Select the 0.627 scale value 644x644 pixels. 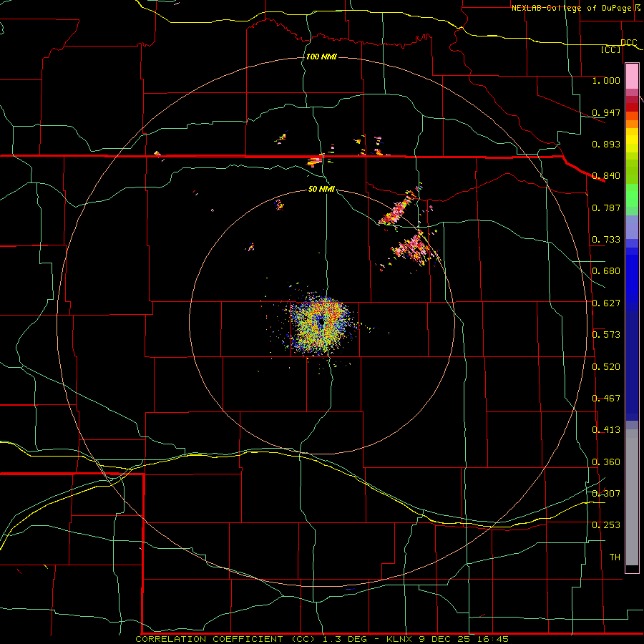point(606,303)
